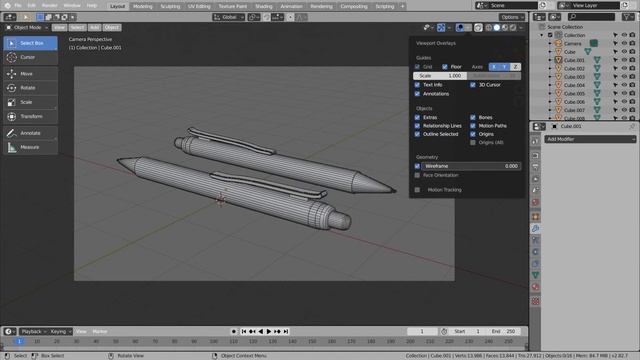The width and height of the screenshot is (640, 360).
Task: Open the Options dropdown
Action: pyautogui.click(x=512, y=17)
